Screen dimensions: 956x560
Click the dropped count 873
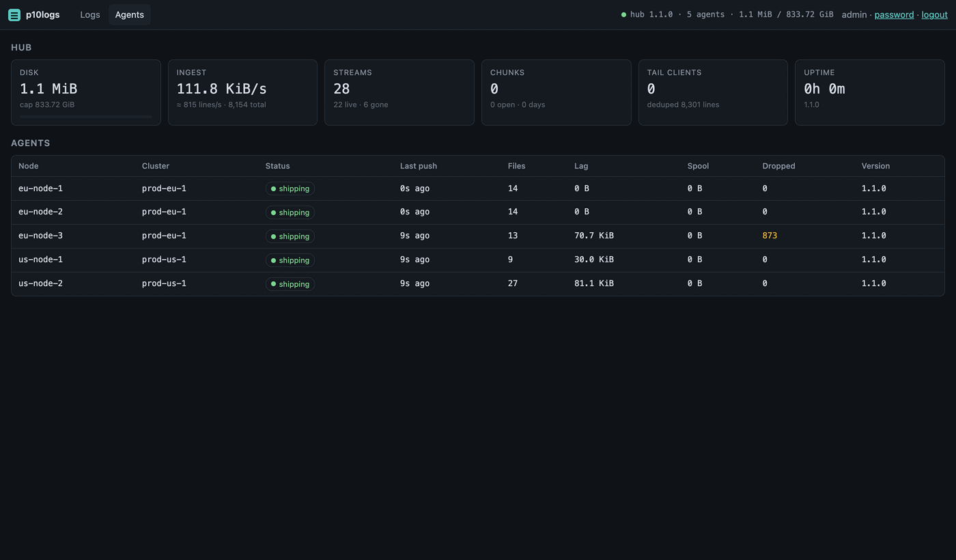pos(770,236)
